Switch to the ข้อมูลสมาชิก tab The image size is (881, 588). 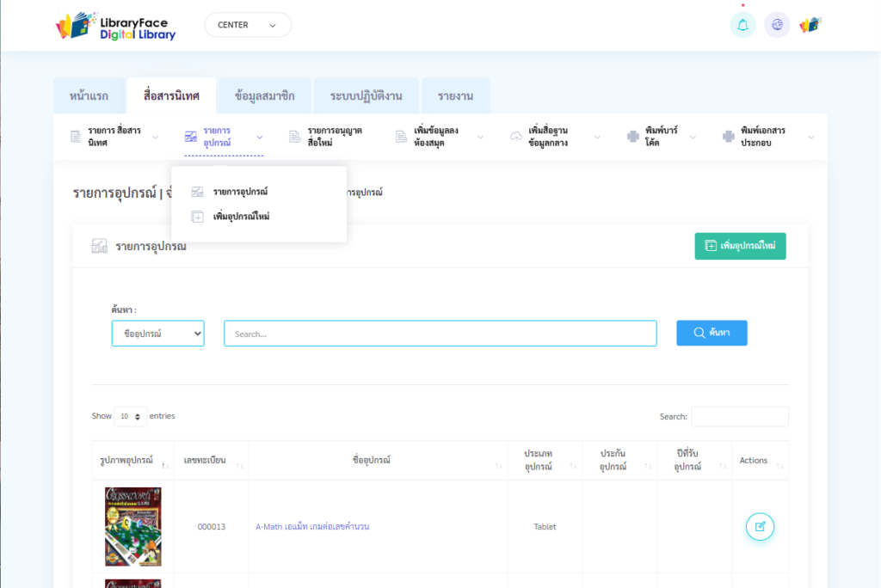coord(264,95)
